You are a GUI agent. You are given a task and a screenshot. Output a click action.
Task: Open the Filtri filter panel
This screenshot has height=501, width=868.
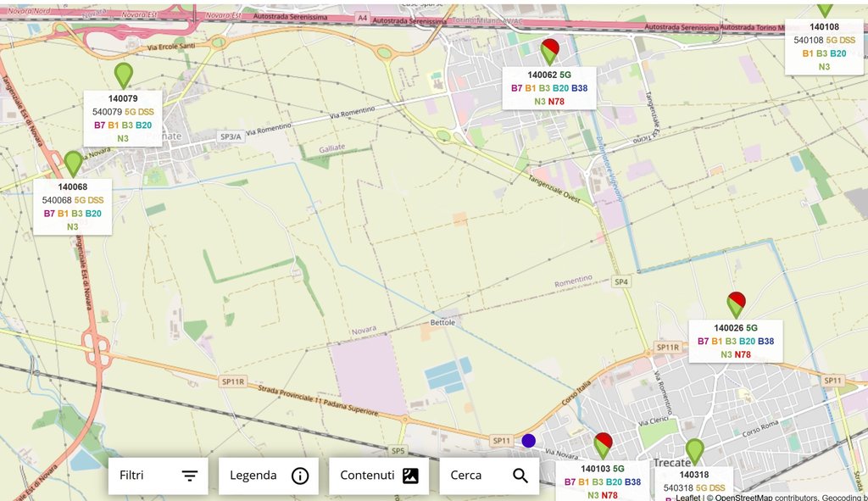pyautogui.click(x=159, y=476)
